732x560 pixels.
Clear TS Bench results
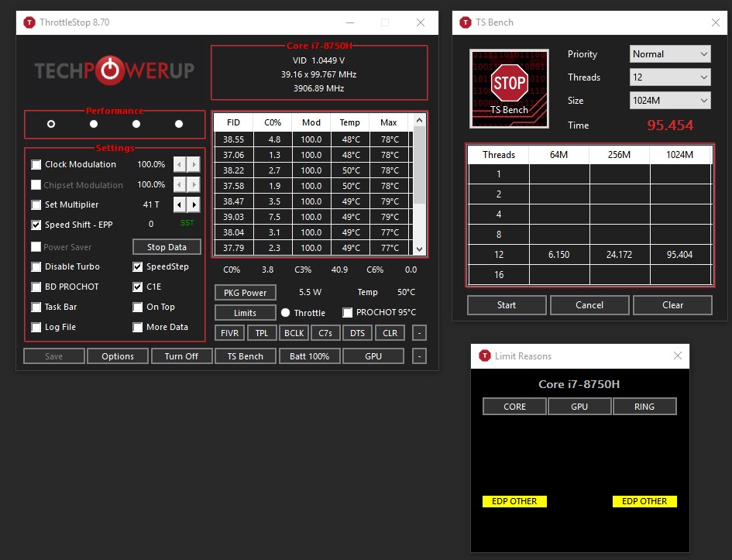point(672,304)
